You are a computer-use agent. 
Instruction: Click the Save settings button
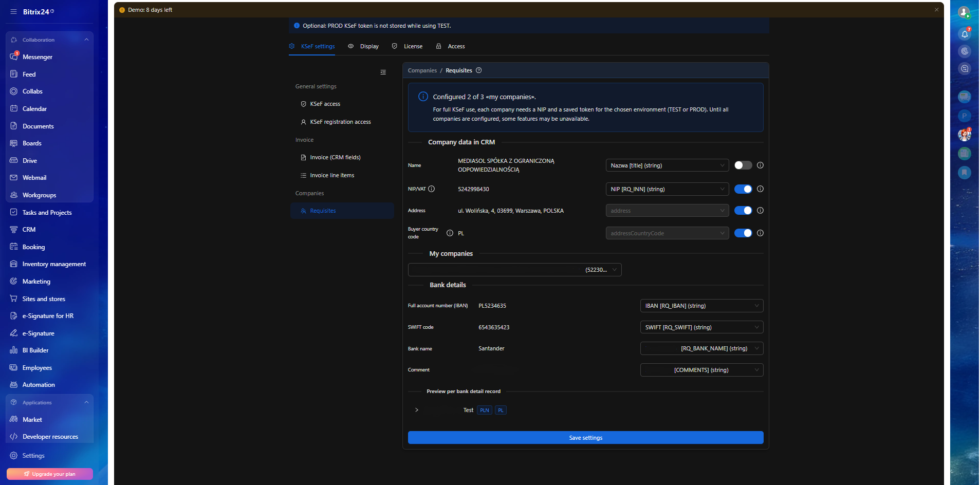585,438
